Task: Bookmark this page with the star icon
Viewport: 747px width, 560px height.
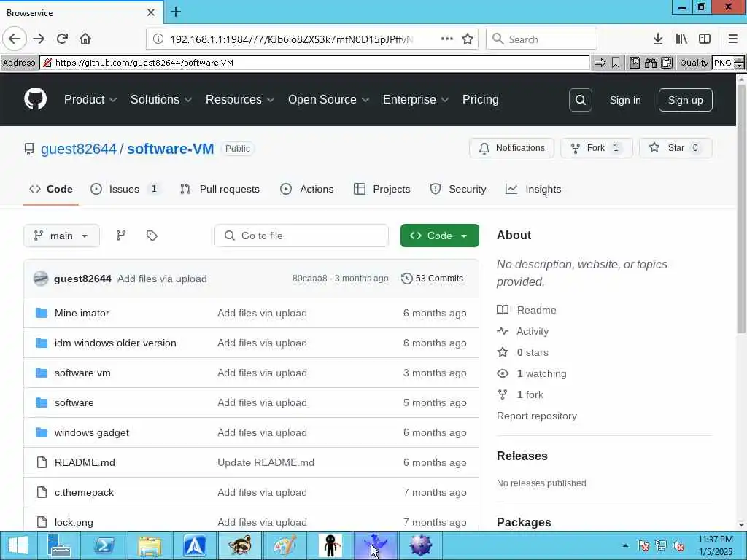Action: pos(468,39)
